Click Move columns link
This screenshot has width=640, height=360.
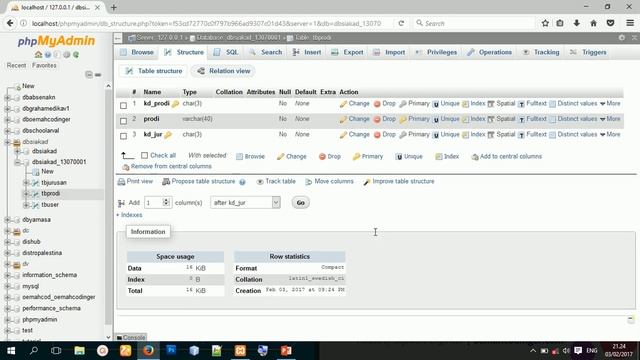tap(329, 182)
